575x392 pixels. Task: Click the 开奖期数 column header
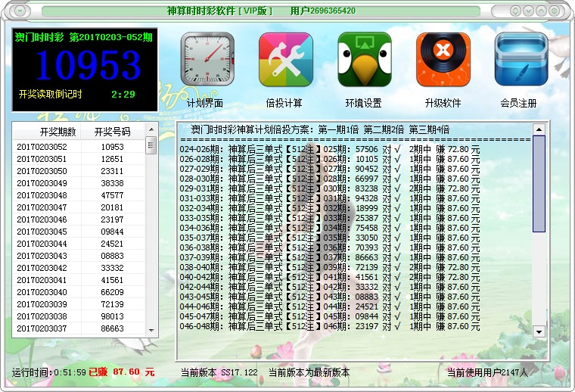coord(47,131)
